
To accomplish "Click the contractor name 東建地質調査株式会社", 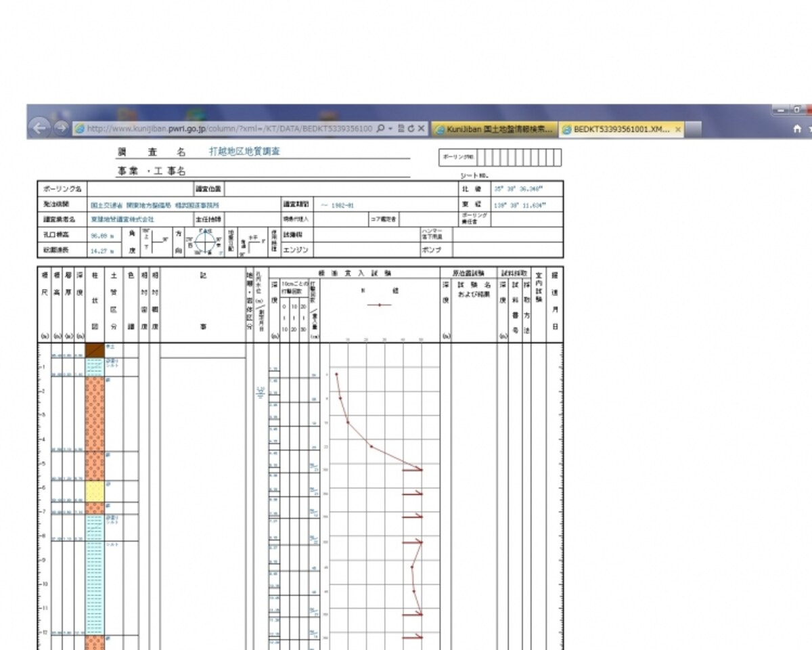I will [x=122, y=220].
